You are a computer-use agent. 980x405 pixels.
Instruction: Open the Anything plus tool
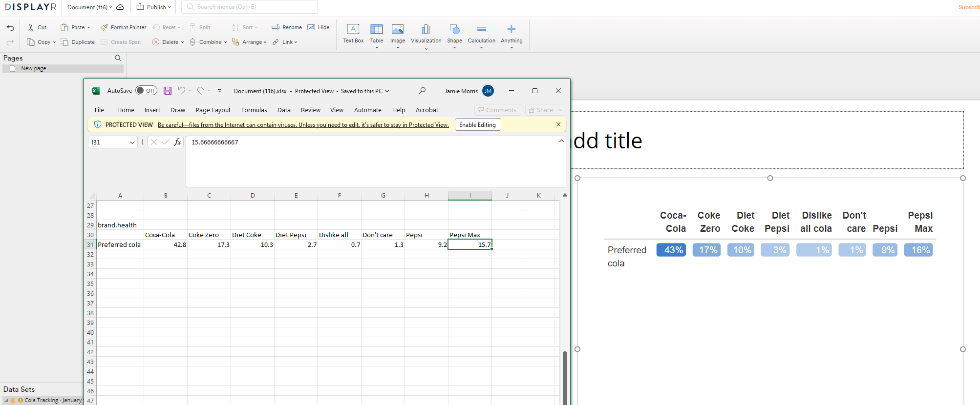(x=511, y=35)
